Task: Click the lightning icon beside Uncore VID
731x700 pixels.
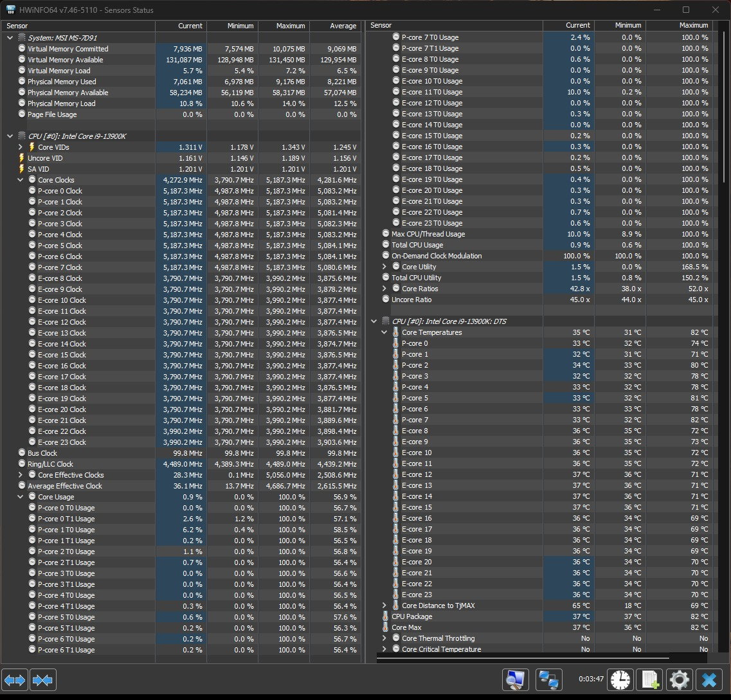Action: [21, 158]
